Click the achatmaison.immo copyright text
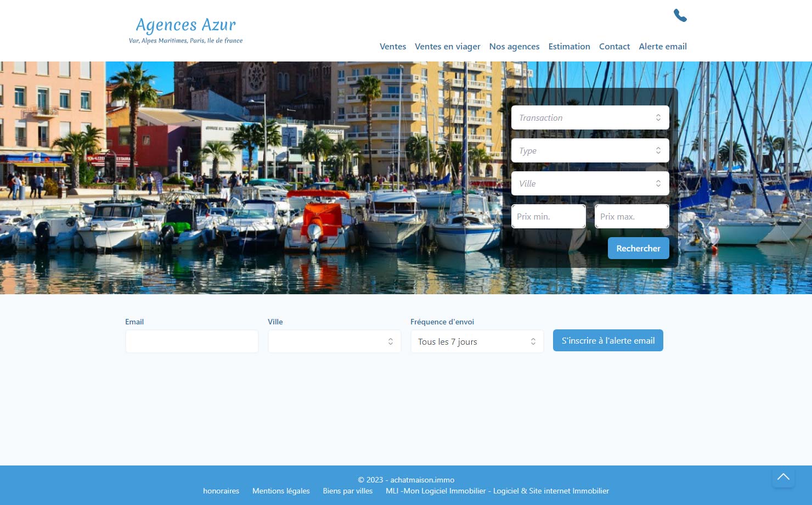Screen dimensions: 812x505 406,480
